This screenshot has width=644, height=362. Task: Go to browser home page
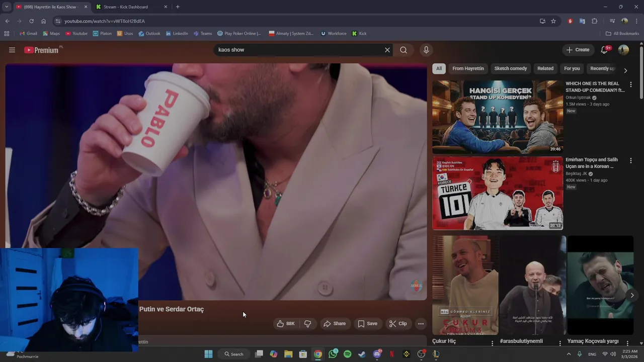(43, 21)
